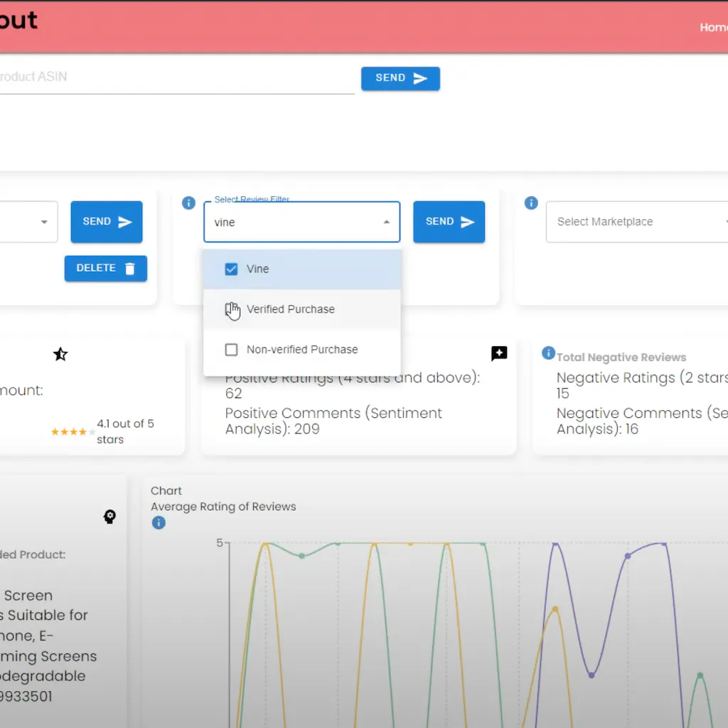Open the Home menu item in the navbar
The width and height of the screenshot is (728, 728).
coord(713,28)
